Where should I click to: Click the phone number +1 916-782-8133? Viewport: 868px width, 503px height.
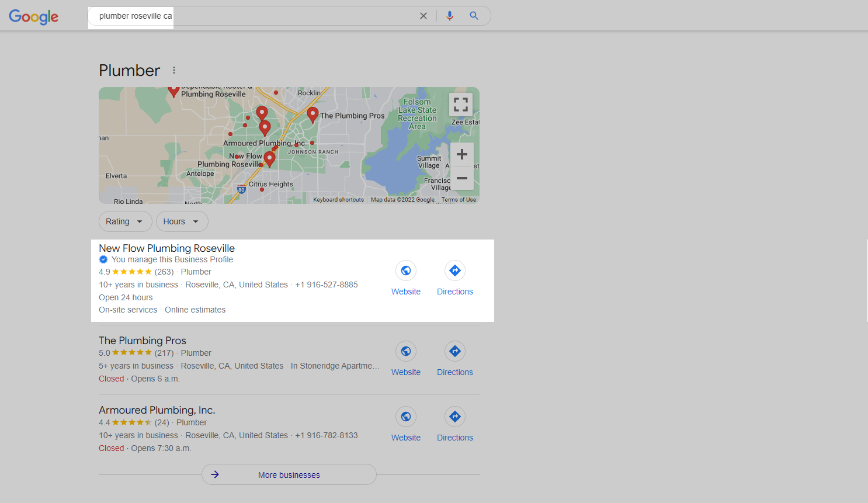point(327,435)
